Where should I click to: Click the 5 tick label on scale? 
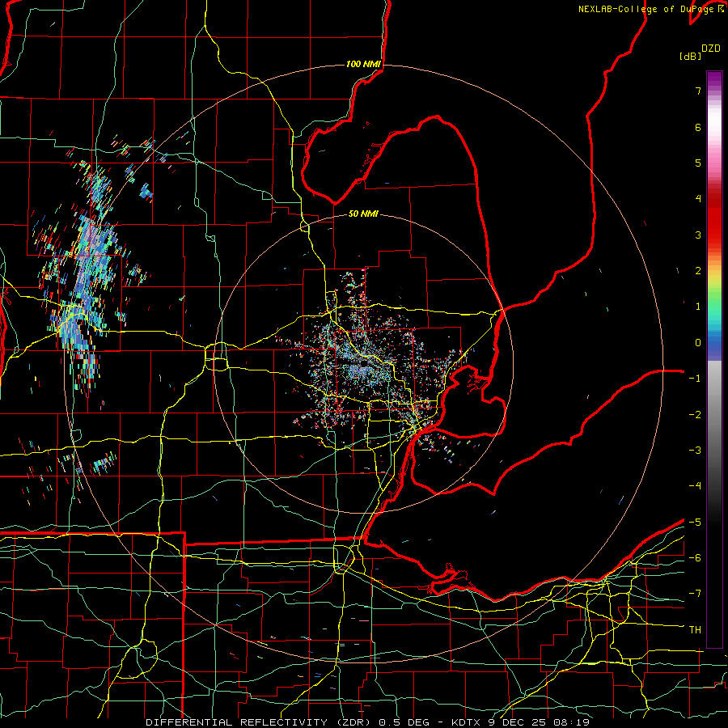698,163
